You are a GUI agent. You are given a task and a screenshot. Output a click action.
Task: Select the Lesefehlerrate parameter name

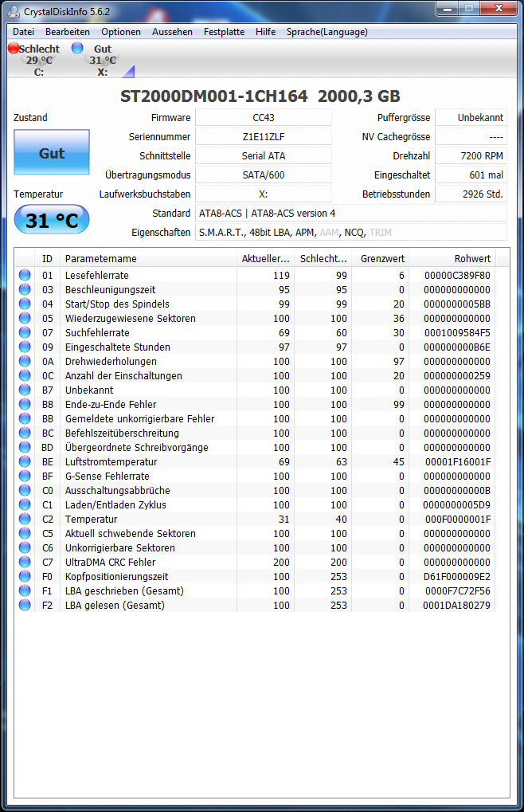pyautogui.click(x=96, y=275)
